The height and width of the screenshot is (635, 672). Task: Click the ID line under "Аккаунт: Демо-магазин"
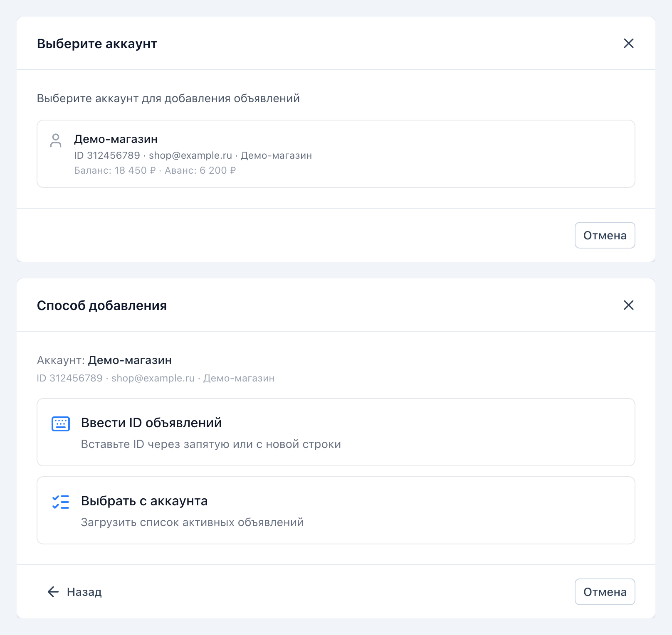156,378
